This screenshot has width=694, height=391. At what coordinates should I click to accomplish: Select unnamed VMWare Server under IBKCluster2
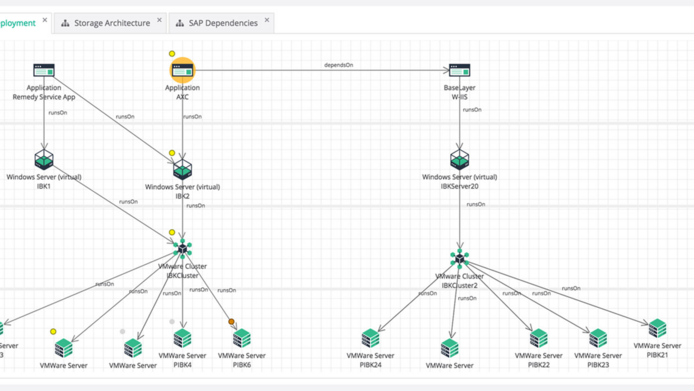coord(450,348)
